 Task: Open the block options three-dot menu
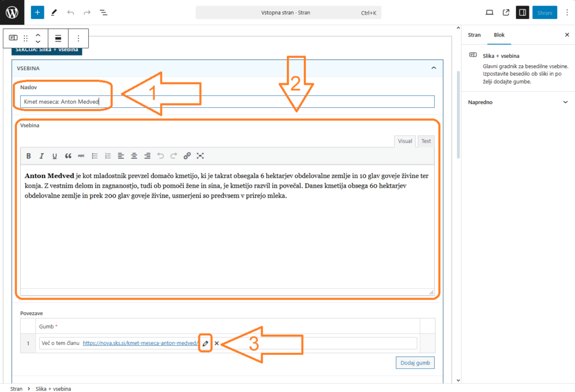click(x=78, y=38)
